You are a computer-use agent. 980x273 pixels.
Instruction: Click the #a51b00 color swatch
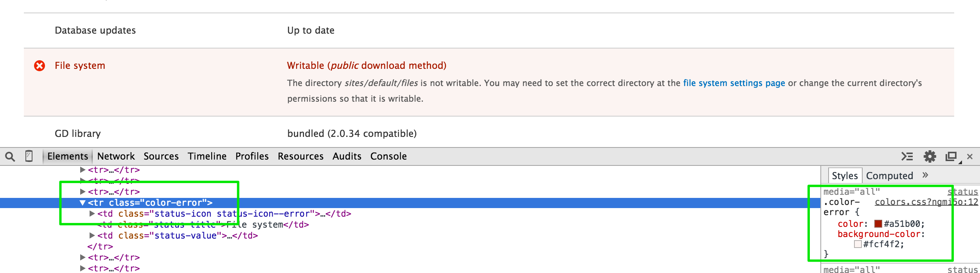(878, 224)
